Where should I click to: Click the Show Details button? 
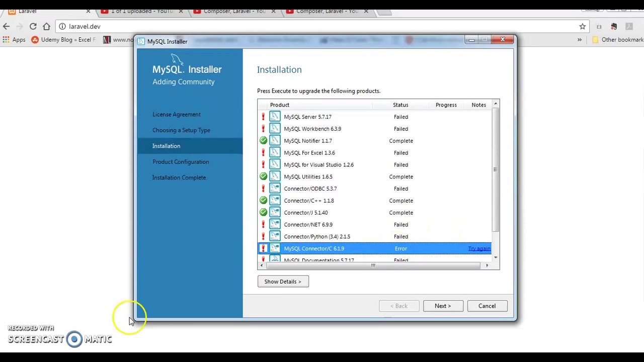[283, 282]
